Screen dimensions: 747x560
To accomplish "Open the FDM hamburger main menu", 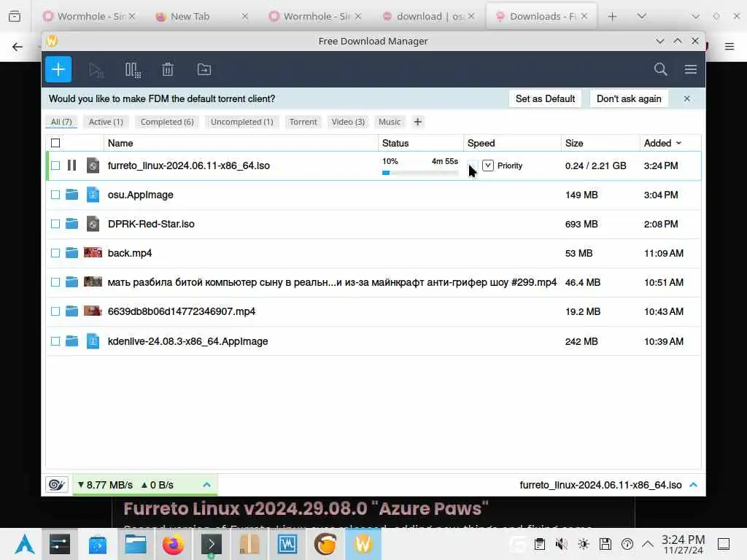I will [x=691, y=69].
